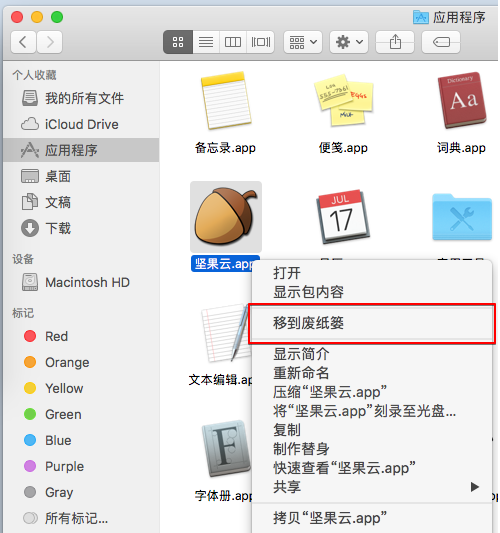The height and width of the screenshot is (533, 500).
Task: Switch to list view mode
Action: (206, 42)
